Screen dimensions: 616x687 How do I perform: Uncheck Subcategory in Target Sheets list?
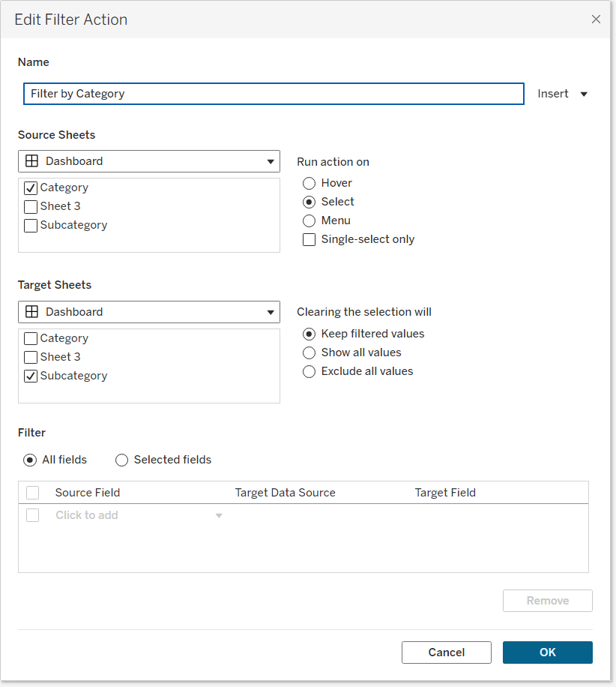(x=31, y=376)
